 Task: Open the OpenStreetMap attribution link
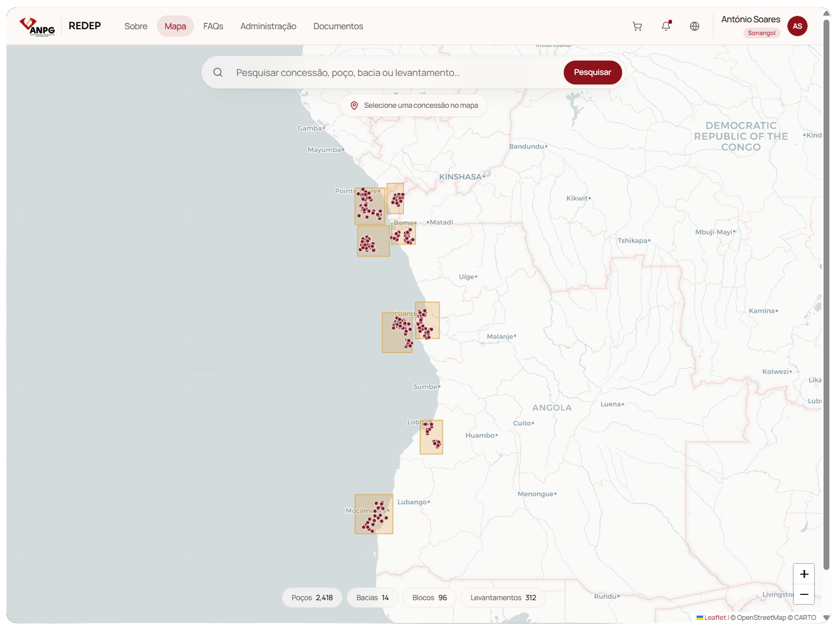(761, 617)
